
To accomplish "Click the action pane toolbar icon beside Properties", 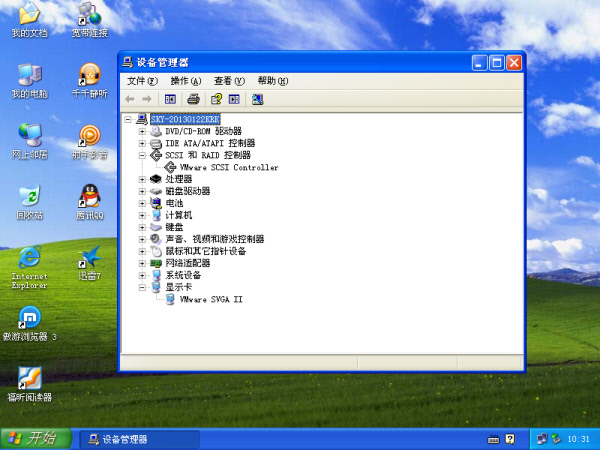I will point(234,99).
